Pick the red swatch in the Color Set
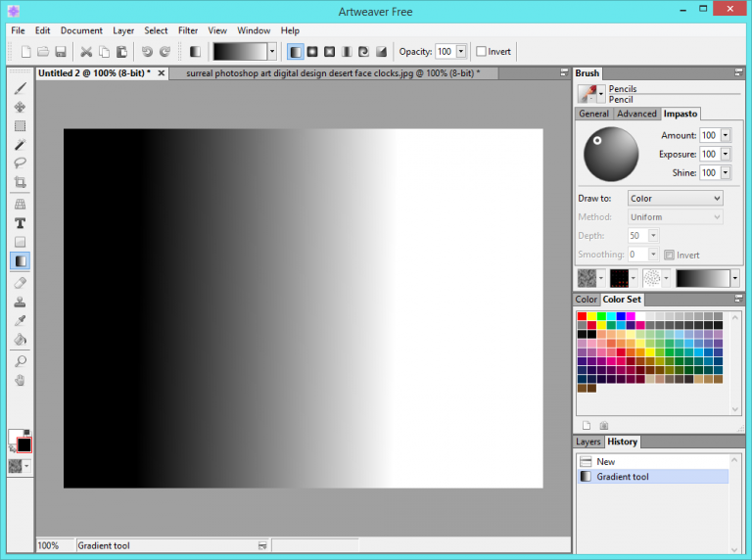The width and height of the screenshot is (752, 560). click(x=582, y=316)
